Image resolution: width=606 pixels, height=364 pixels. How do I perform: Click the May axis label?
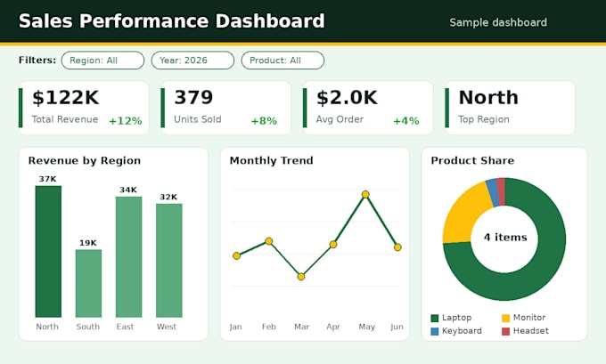[367, 327]
